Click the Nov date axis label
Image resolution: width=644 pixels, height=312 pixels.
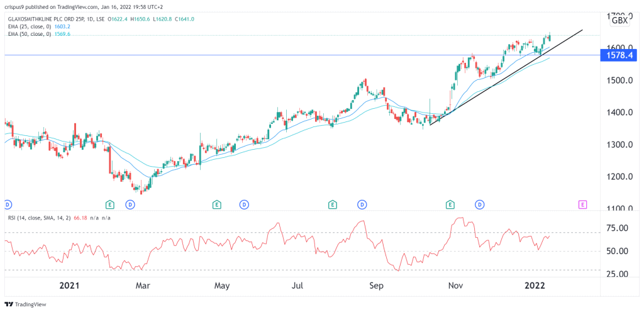455,286
